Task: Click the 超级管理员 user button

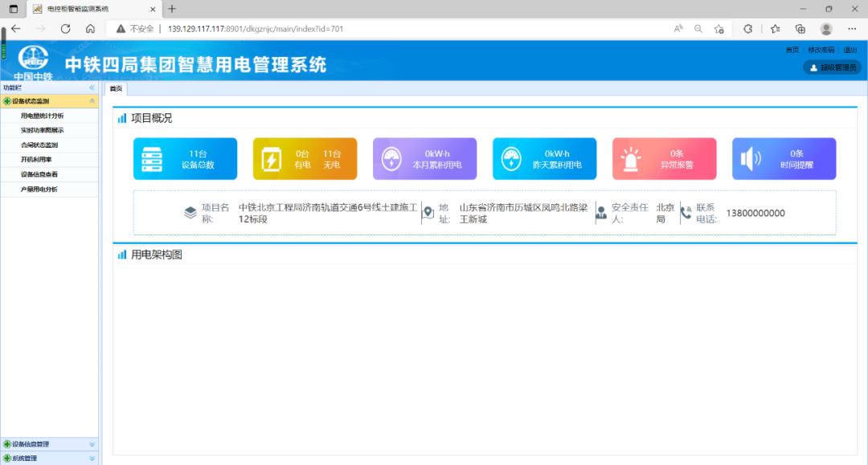Action: click(833, 67)
